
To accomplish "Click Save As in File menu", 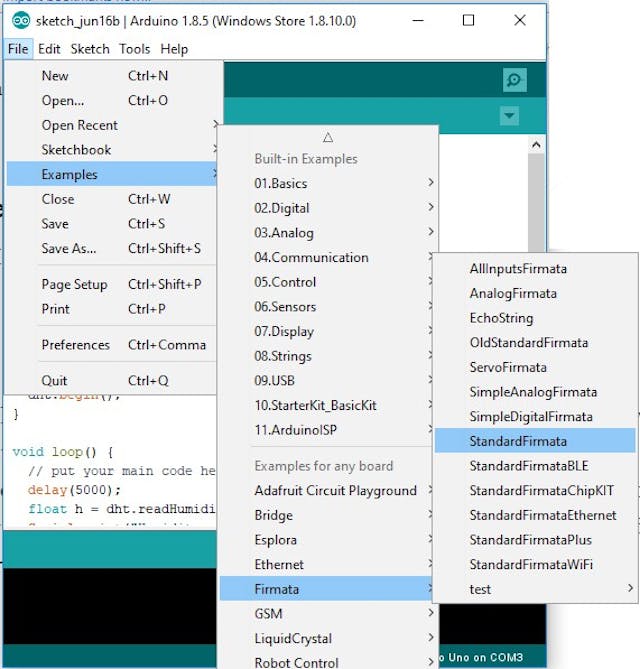I will click(69, 248).
